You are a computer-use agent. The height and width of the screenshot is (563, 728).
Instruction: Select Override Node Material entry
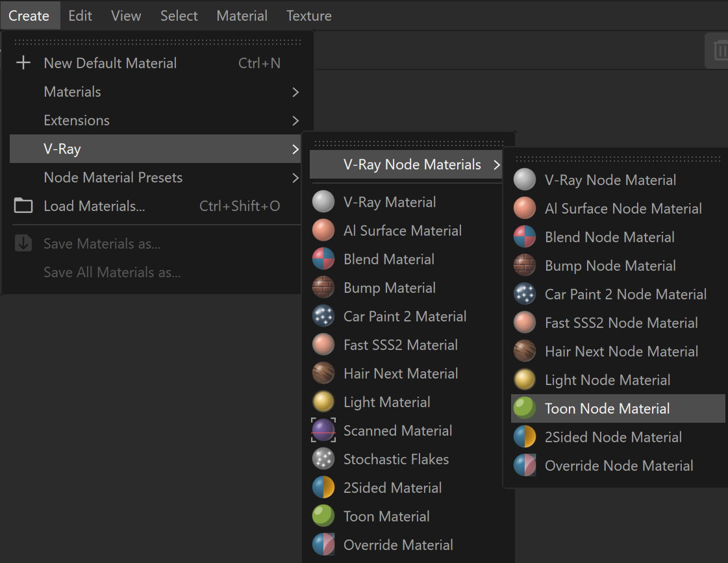[x=618, y=466]
